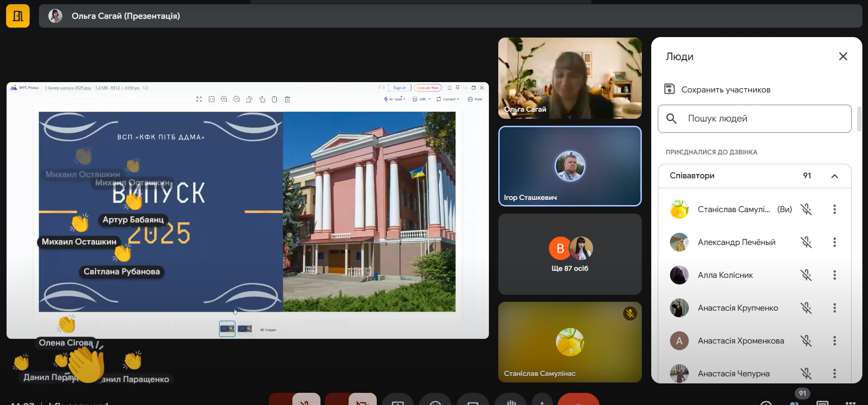
Task: Click the red end call button
Action: coord(578,400)
